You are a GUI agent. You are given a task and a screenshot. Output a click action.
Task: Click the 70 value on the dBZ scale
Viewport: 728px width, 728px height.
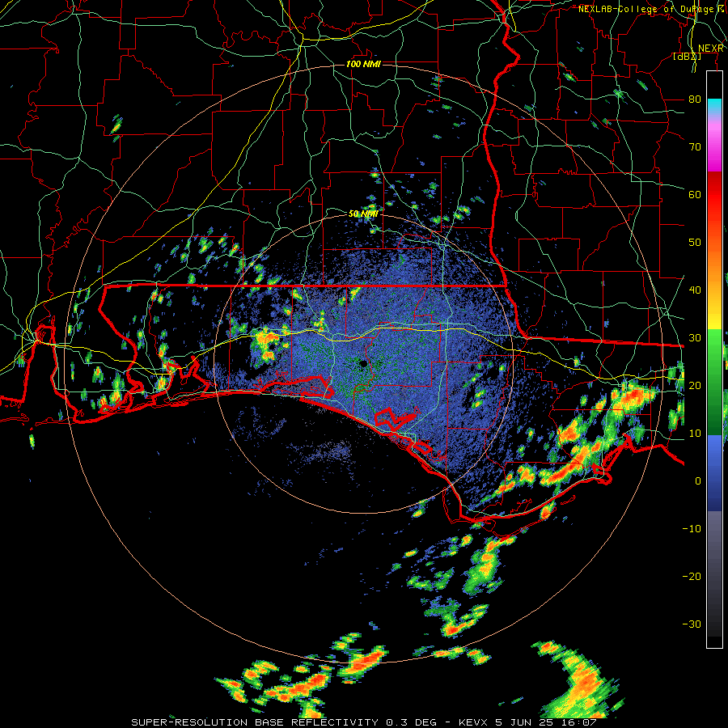coord(695,147)
